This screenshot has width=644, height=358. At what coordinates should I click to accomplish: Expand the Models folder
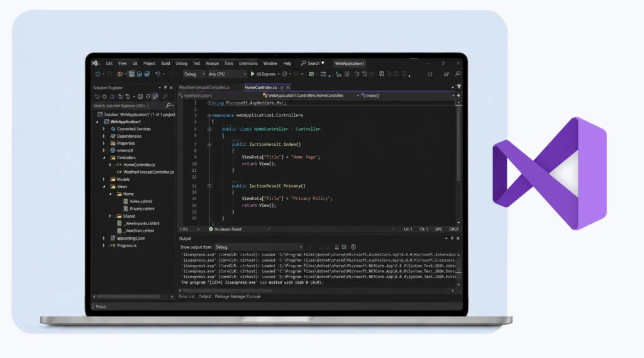coord(104,179)
